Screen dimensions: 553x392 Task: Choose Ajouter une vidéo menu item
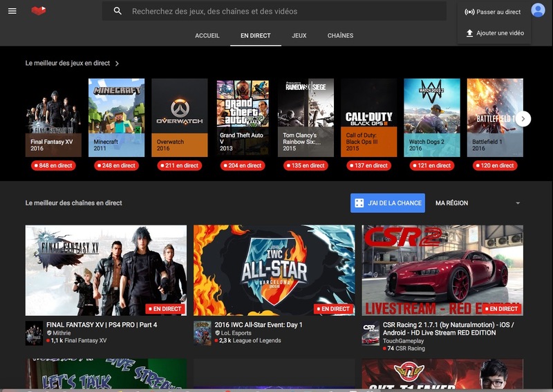(x=494, y=33)
